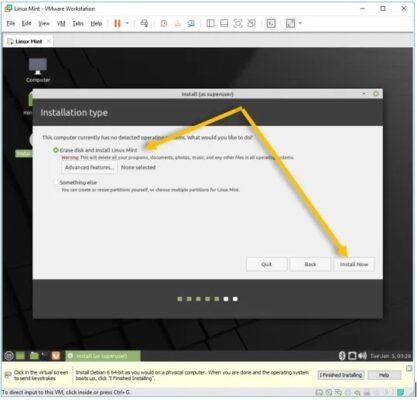The image size is (417, 400).
Task: Open the File menu
Action: [11, 23]
